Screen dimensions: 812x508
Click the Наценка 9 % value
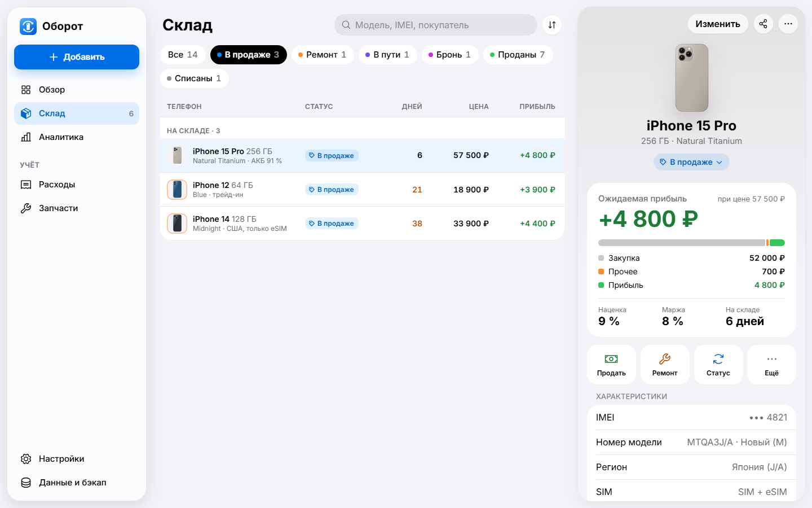coord(609,321)
